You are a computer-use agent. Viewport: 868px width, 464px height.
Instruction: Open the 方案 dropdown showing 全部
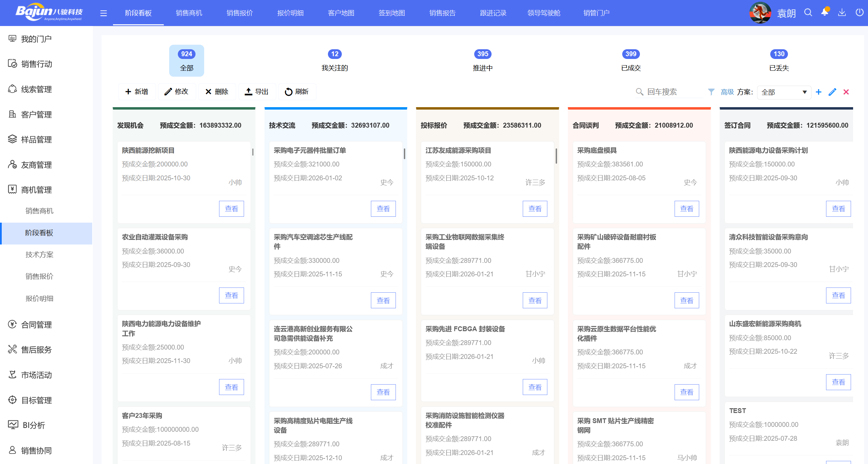click(784, 92)
